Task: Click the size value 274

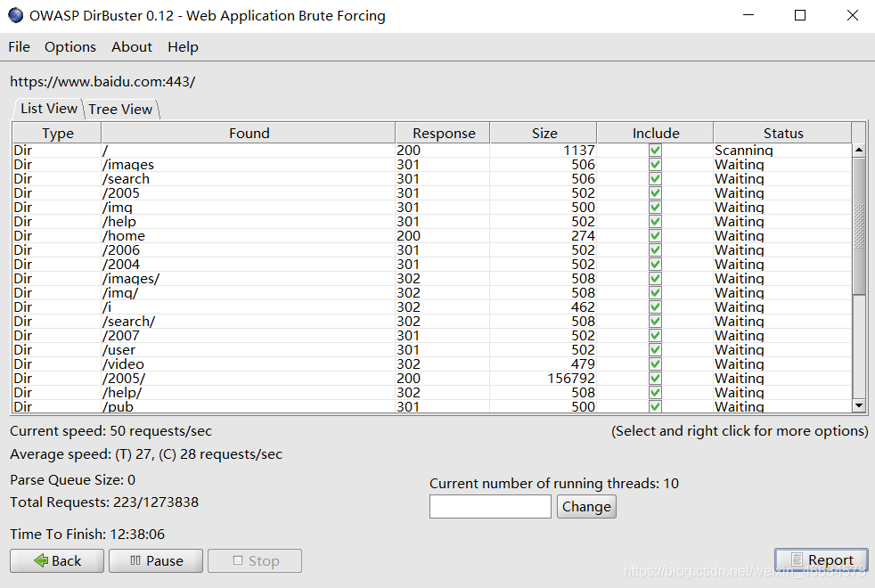Action: click(583, 235)
